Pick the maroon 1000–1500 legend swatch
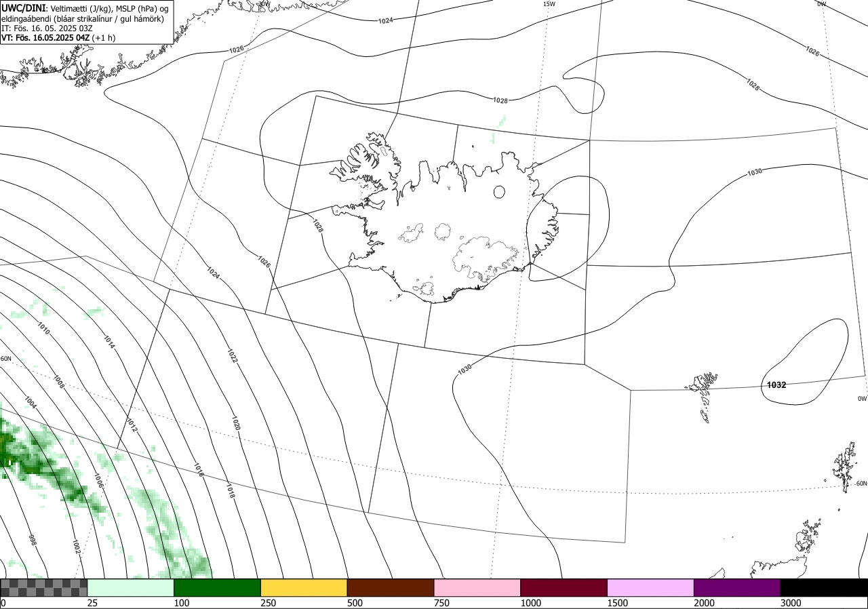Screen dimensions: 868x609 [564, 587]
